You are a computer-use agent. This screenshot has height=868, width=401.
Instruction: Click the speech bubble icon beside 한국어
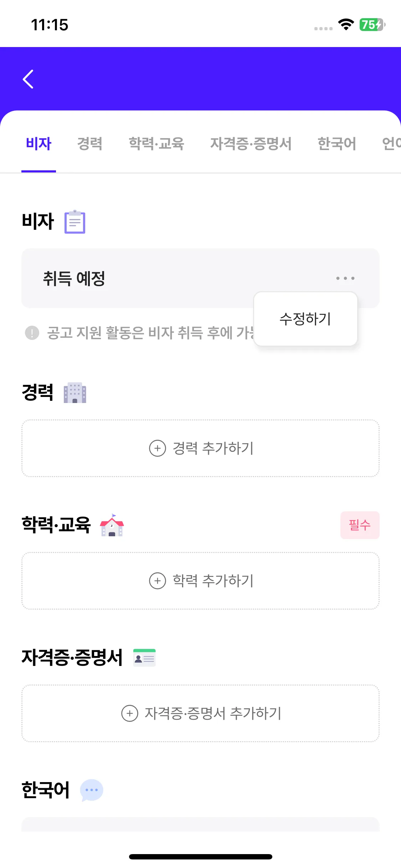pyautogui.click(x=92, y=790)
